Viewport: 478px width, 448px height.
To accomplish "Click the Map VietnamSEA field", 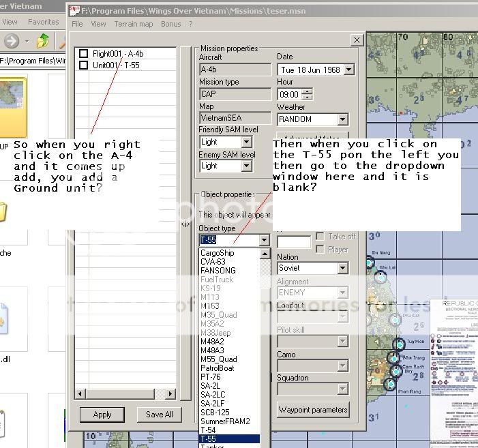I will (x=235, y=118).
